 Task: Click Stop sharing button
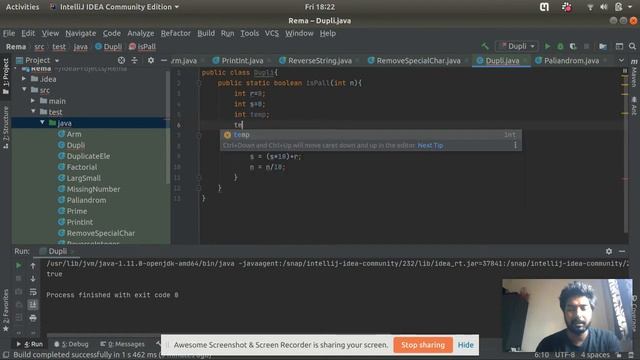(x=423, y=345)
